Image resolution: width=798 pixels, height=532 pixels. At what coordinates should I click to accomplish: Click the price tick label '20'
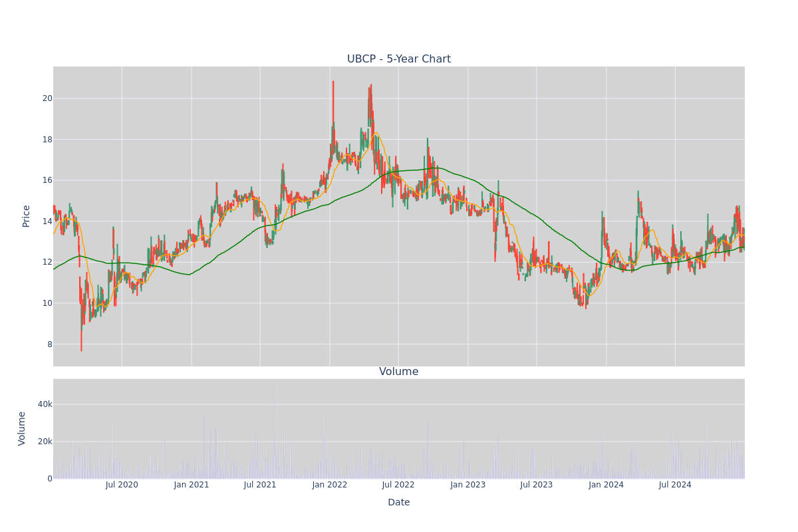pos(47,98)
